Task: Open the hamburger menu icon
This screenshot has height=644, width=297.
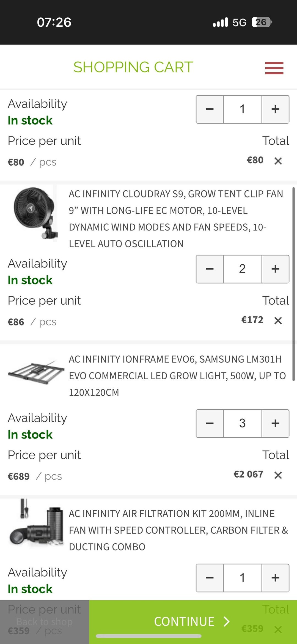Action: (274, 68)
